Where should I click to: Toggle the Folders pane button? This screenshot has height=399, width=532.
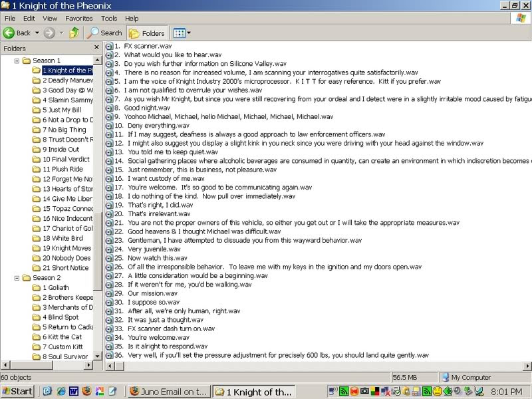click(146, 33)
